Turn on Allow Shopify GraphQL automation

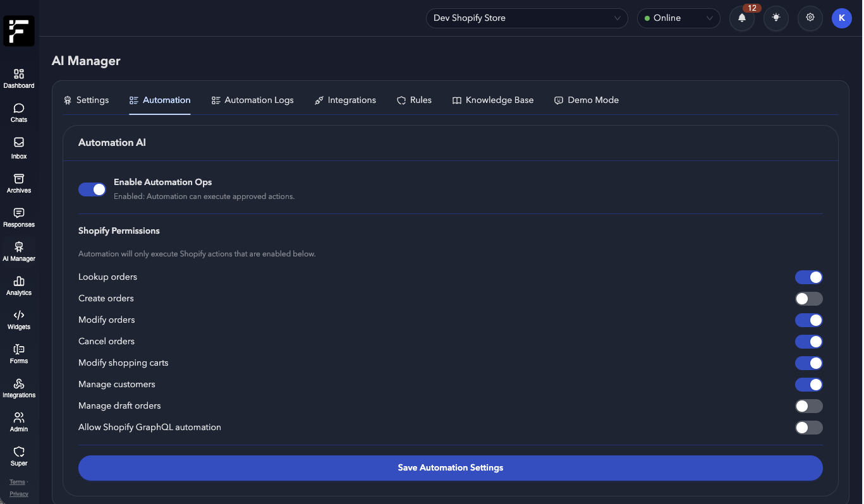click(809, 428)
